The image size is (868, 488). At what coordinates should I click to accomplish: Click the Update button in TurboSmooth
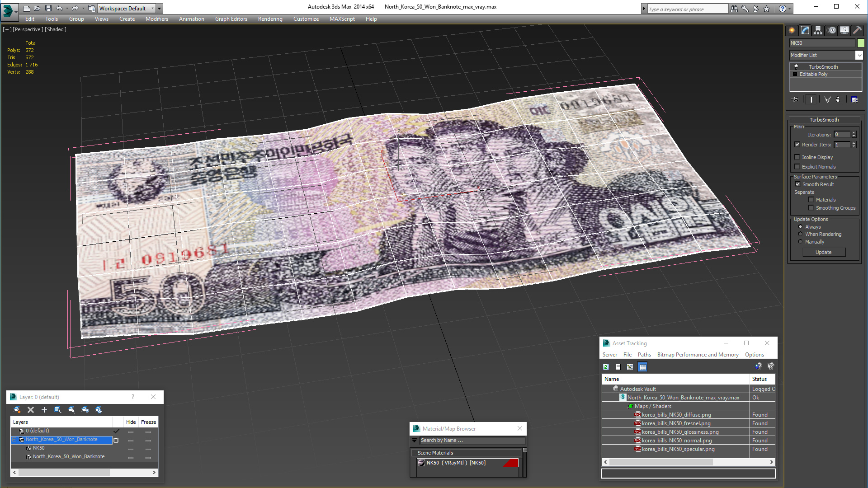(x=823, y=252)
